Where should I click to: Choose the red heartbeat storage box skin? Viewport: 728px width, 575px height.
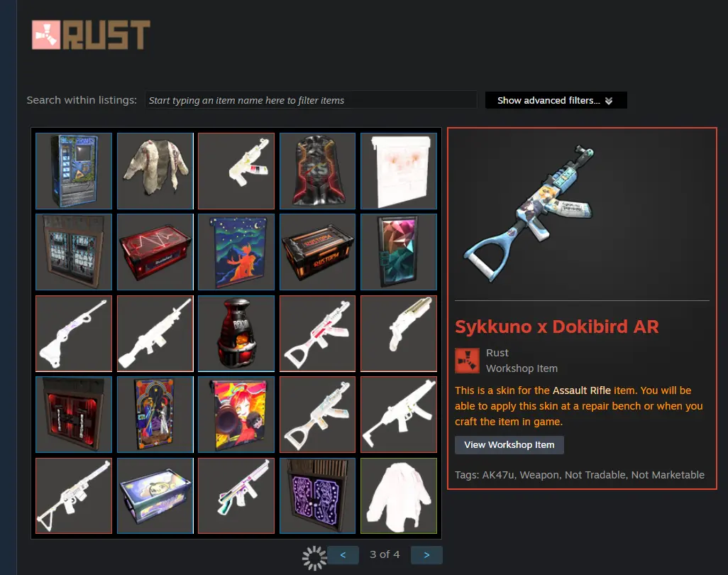(x=155, y=252)
